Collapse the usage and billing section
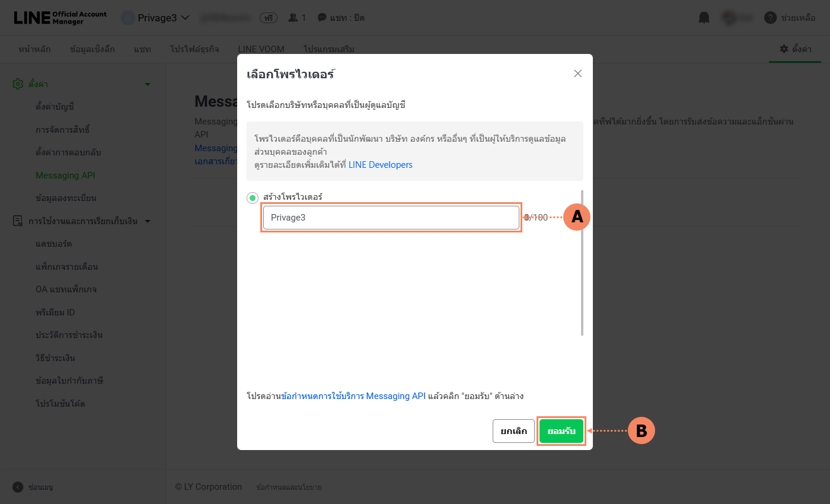Image resolution: width=830 pixels, height=504 pixels. tap(148, 221)
